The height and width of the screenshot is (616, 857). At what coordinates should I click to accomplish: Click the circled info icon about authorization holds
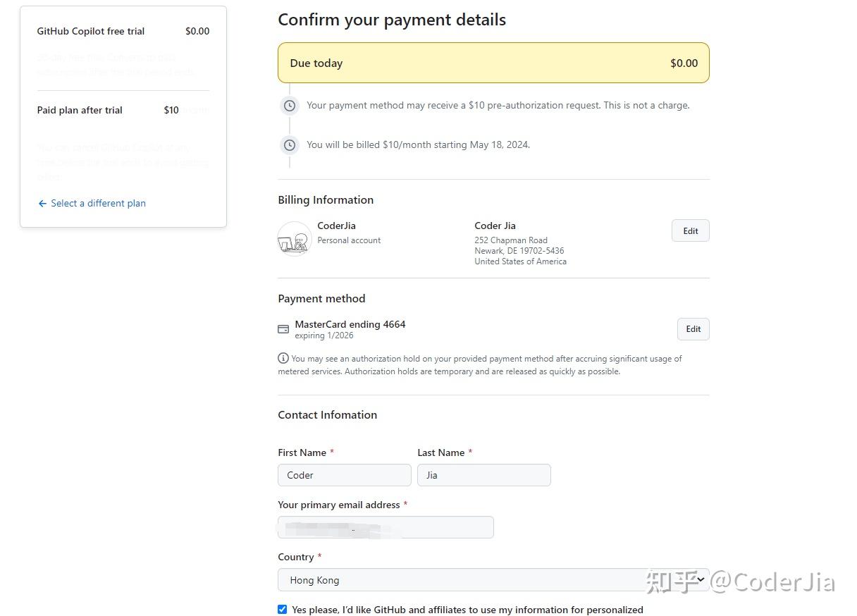pos(284,358)
